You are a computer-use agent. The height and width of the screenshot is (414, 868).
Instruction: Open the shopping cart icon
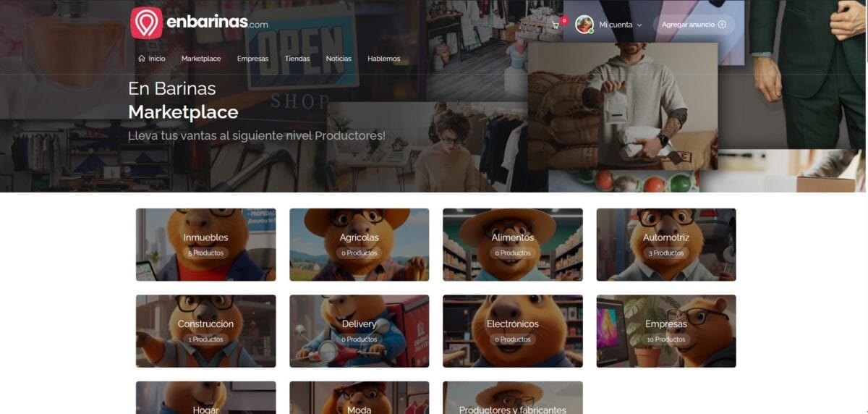[556, 25]
